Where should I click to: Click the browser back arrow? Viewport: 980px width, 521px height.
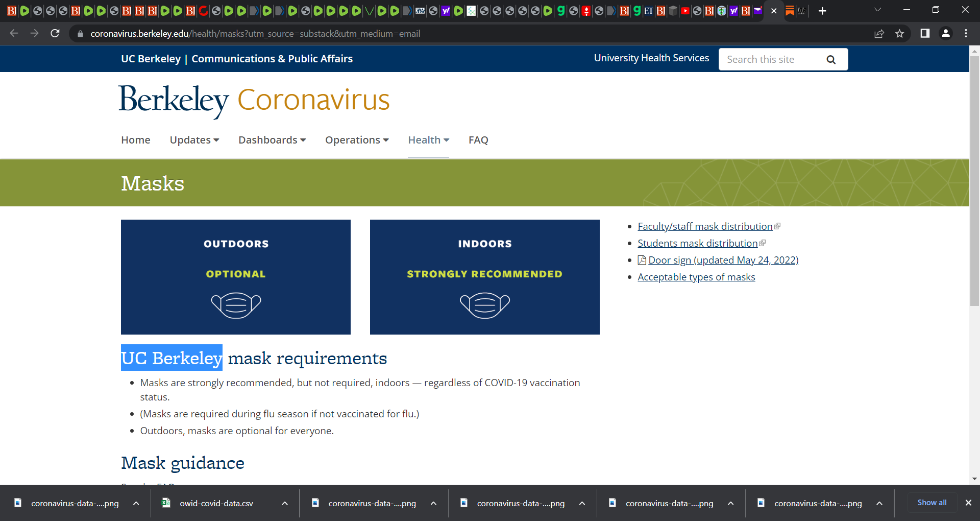(x=14, y=33)
